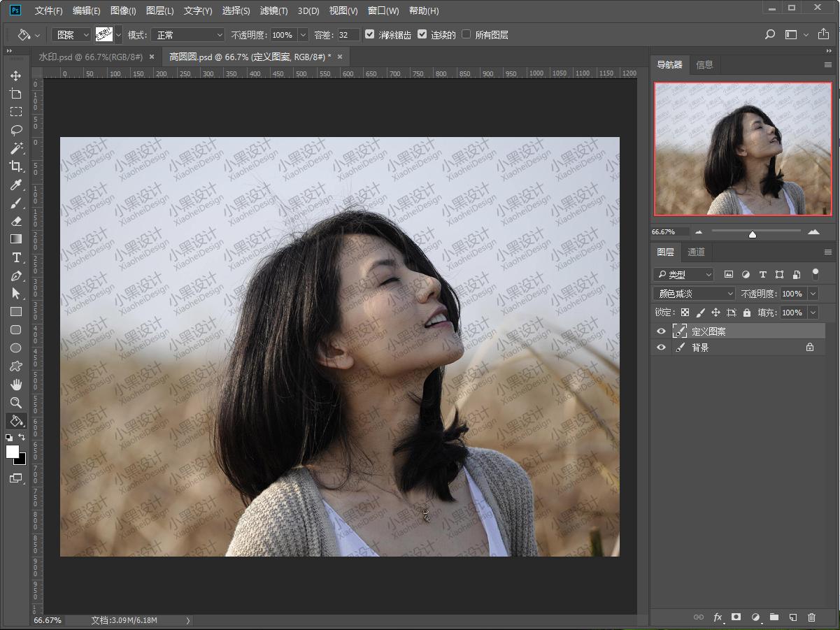Open the 图案 fill source dropdown
Image resolution: width=840 pixels, height=630 pixels.
[x=72, y=34]
